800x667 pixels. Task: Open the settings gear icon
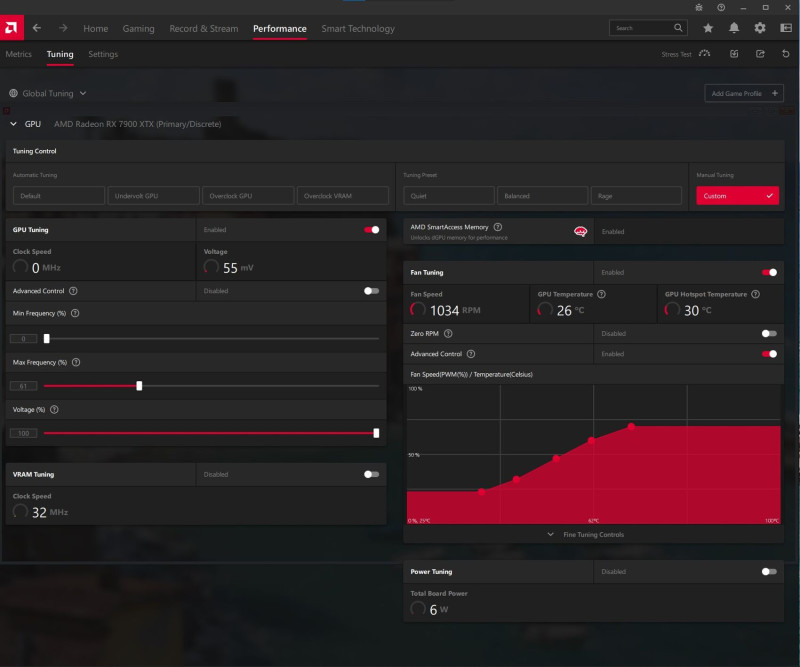coord(760,28)
